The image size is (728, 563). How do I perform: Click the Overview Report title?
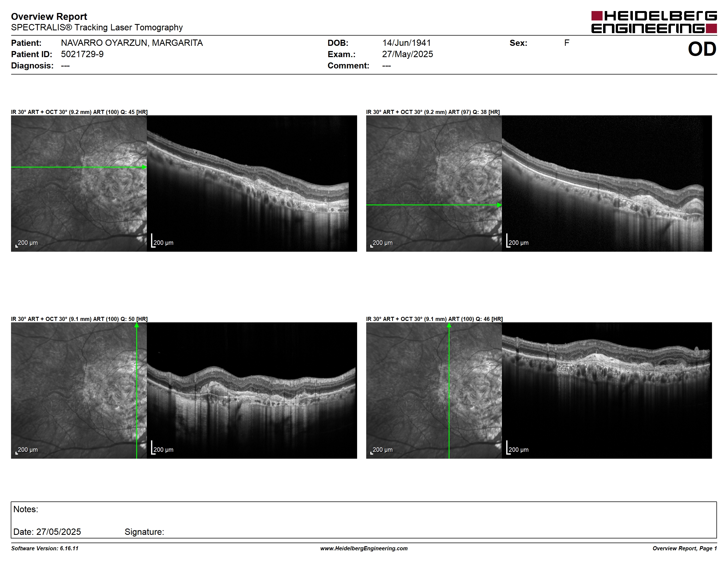pyautogui.click(x=49, y=16)
